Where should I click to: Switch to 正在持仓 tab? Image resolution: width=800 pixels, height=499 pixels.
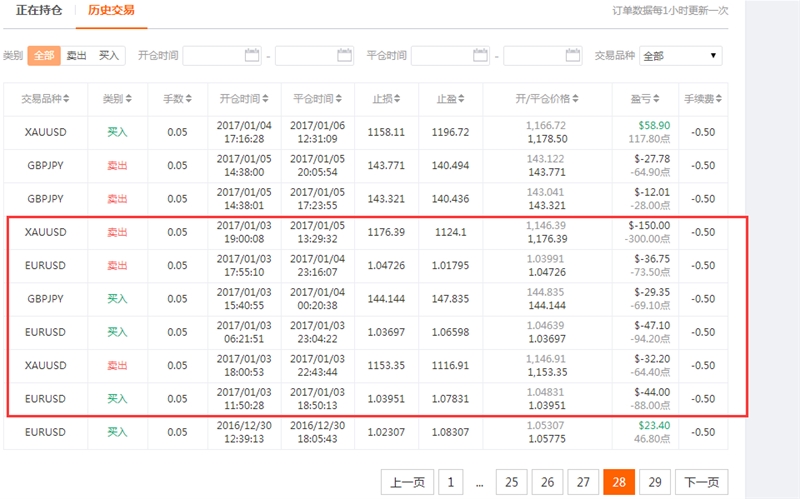point(39,10)
